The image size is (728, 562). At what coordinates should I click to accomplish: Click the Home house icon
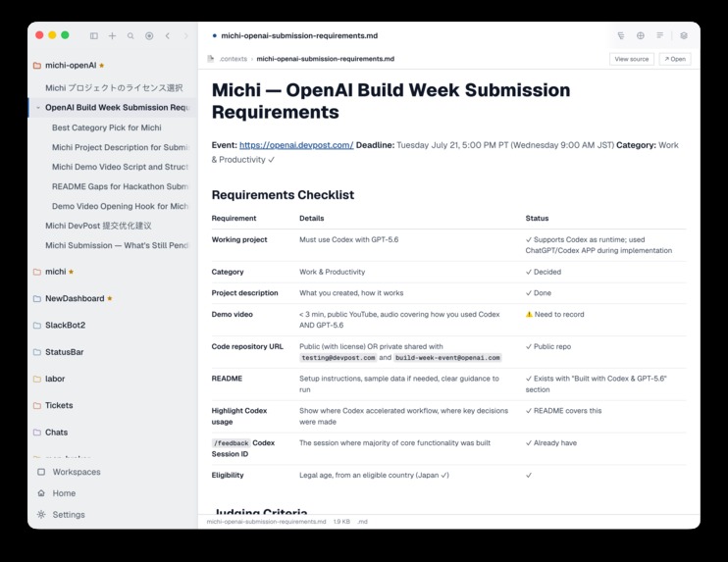(x=41, y=493)
